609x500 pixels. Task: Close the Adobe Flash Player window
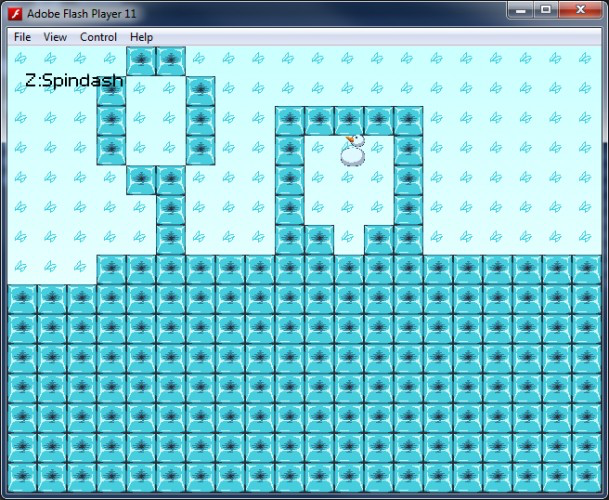pyautogui.click(x=580, y=9)
